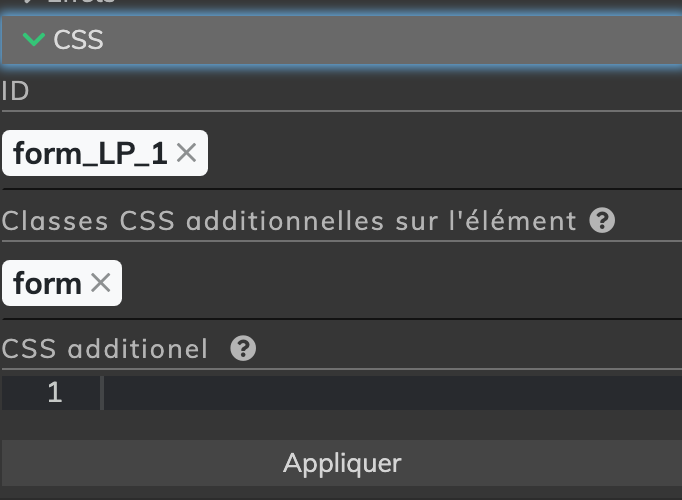The width and height of the screenshot is (682, 500).
Task: Place cursor in CSS code editor line
Action: 393,393
